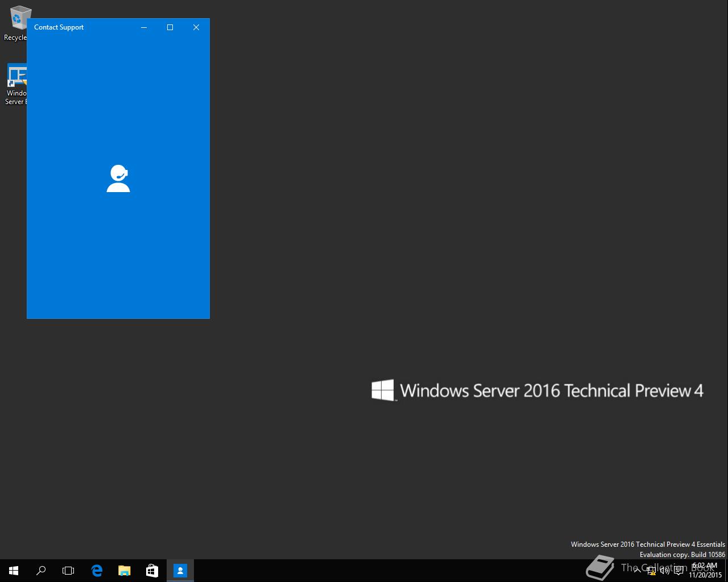Open the volume control
This screenshot has height=582, width=728.
point(664,571)
